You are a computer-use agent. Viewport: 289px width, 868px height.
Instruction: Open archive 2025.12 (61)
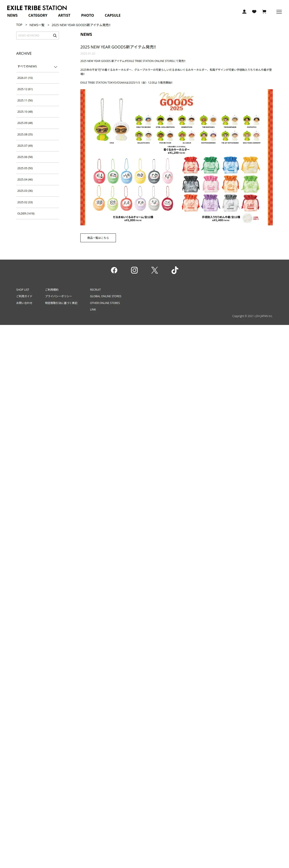(x=38, y=89)
